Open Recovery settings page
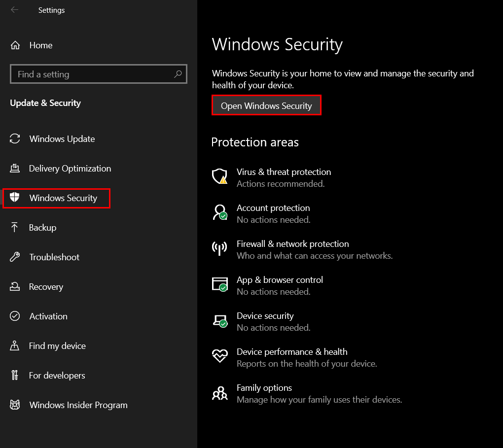The width and height of the screenshot is (503, 448). point(46,286)
